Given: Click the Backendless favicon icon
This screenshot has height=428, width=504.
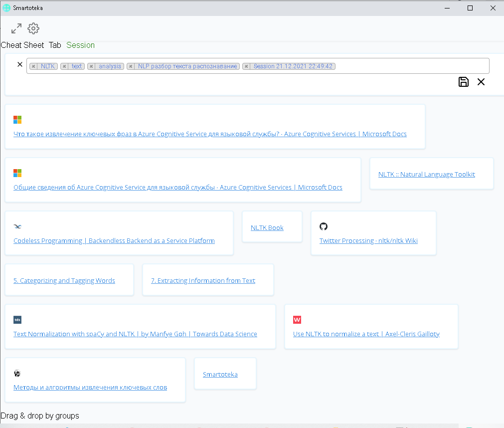Looking at the screenshot, I should point(17,226).
